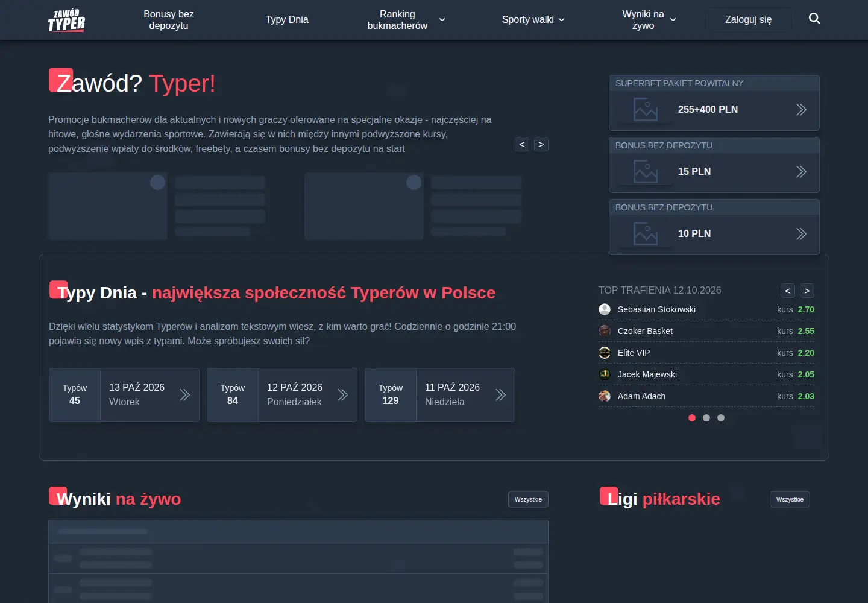Viewport: 868px width, 603px height.
Task: Select the third Top Trafienia carousel dot
Action: [x=721, y=418]
